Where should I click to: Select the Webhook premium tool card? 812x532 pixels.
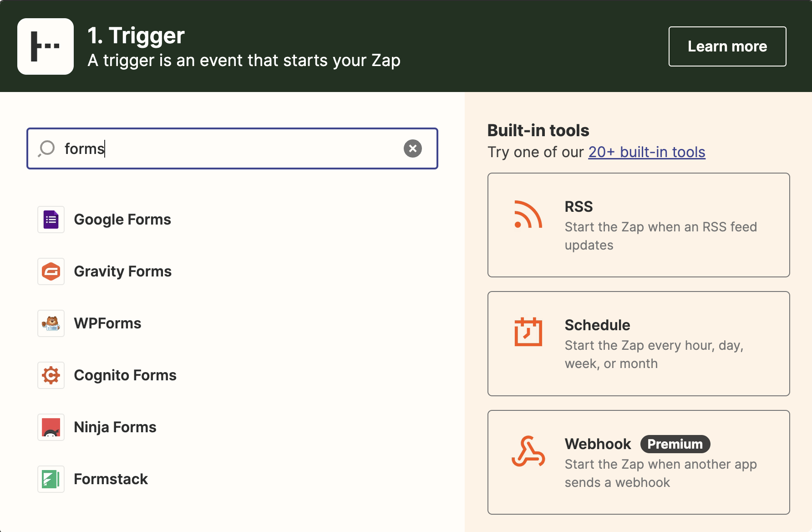pos(639,462)
